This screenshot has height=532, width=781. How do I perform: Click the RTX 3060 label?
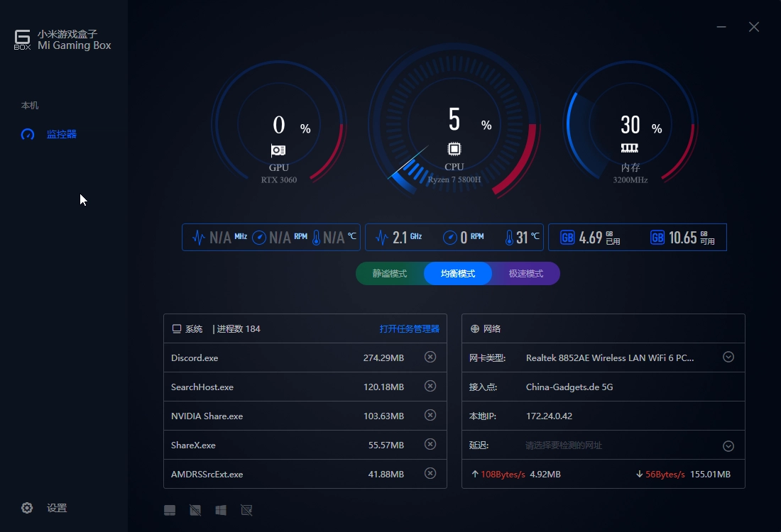[x=279, y=179]
